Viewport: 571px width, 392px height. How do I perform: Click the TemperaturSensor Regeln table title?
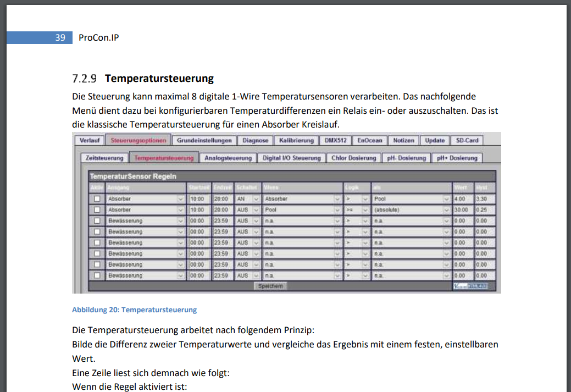tap(133, 176)
